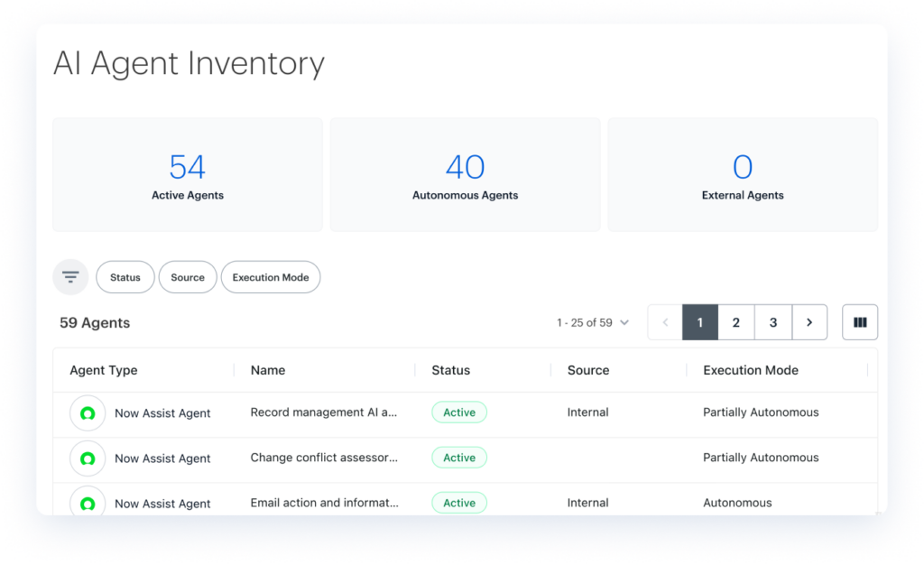The width and height of the screenshot is (924, 565).
Task: Open the Change conflict assessor entry
Action: (323, 458)
